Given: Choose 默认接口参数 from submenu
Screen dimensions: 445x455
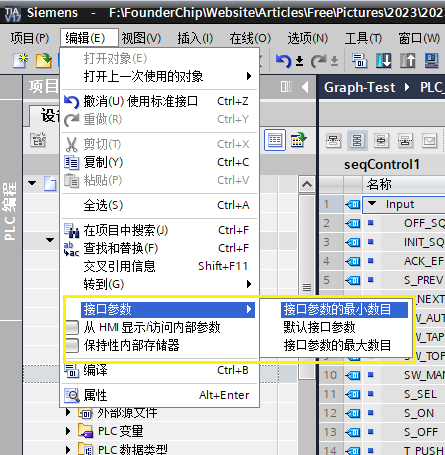Looking at the screenshot, I should [319, 327].
